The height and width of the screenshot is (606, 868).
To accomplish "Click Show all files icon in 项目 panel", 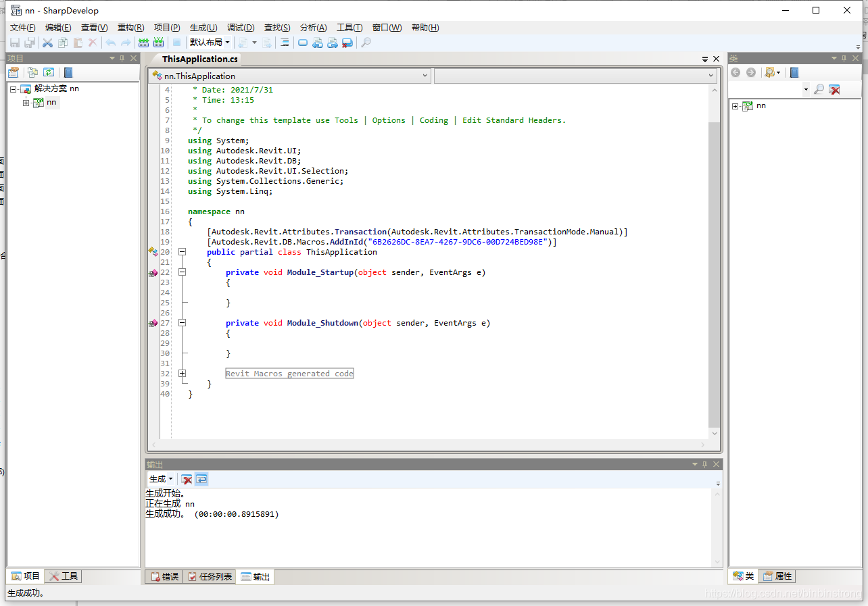I will pos(32,72).
